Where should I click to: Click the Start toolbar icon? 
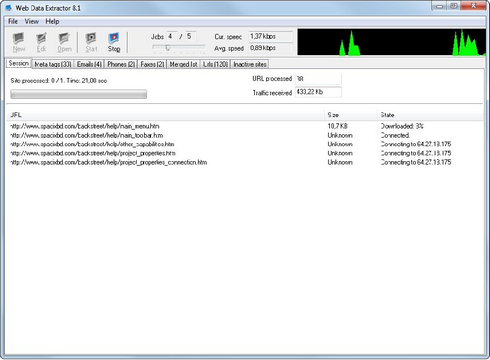91,42
